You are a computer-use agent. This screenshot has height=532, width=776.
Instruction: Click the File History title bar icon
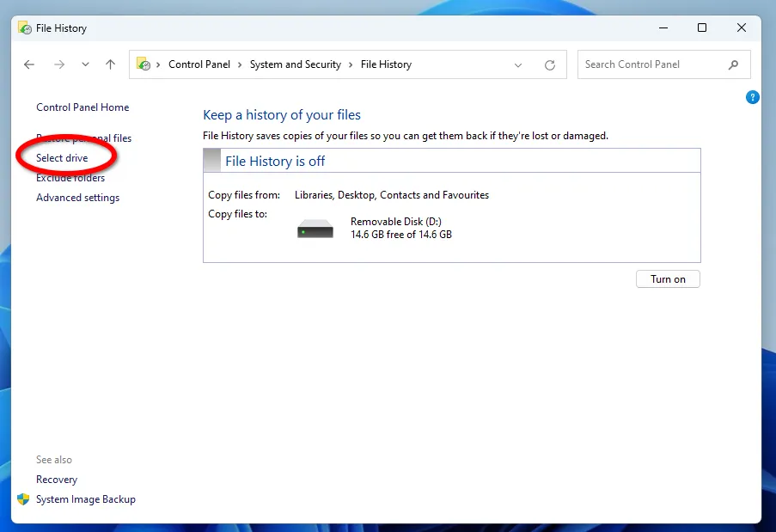(x=25, y=28)
